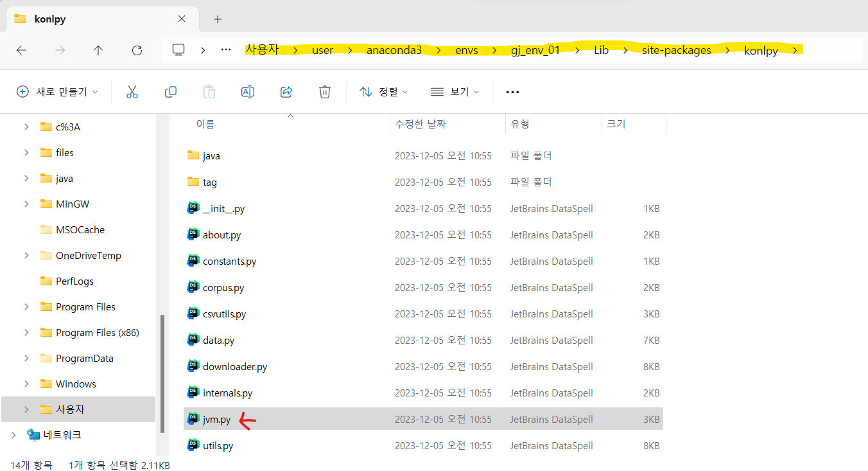Click the site-packages breadcrumb

[677, 50]
